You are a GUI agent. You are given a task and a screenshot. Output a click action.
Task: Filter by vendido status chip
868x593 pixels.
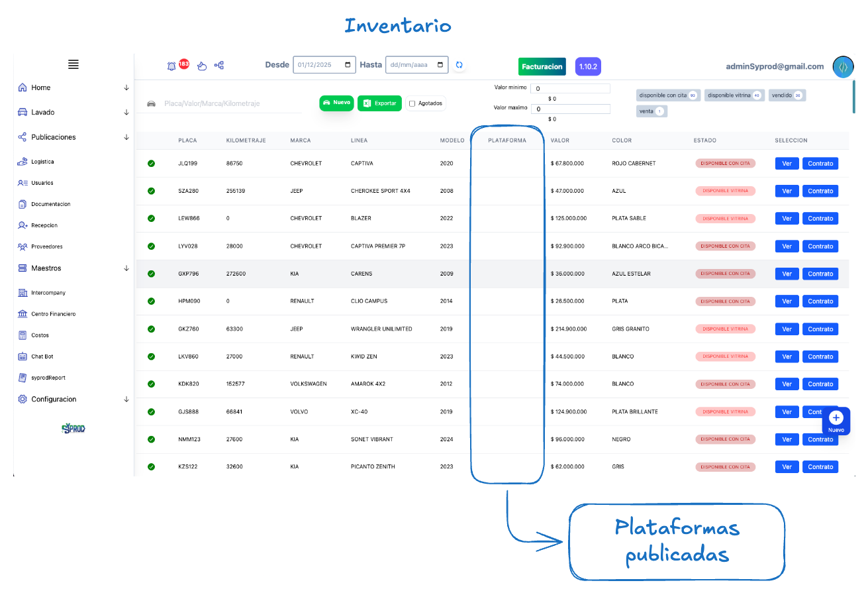pyautogui.click(x=787, y=95)
